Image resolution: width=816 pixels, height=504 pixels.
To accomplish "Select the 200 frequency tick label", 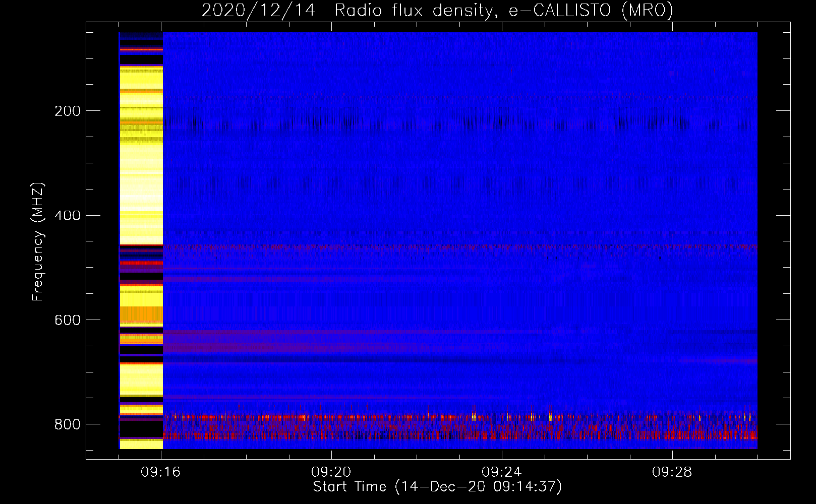I will click(x=68, y=111).
